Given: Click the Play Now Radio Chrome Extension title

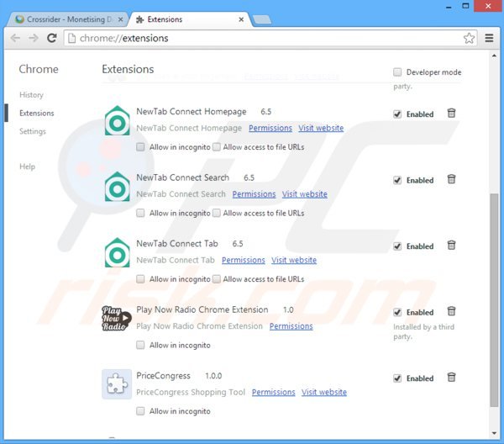Looking at the screenshot, I should [202, 309].
